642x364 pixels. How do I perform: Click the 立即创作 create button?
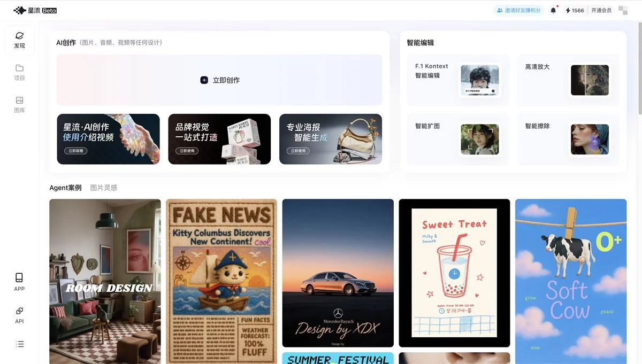219,79
